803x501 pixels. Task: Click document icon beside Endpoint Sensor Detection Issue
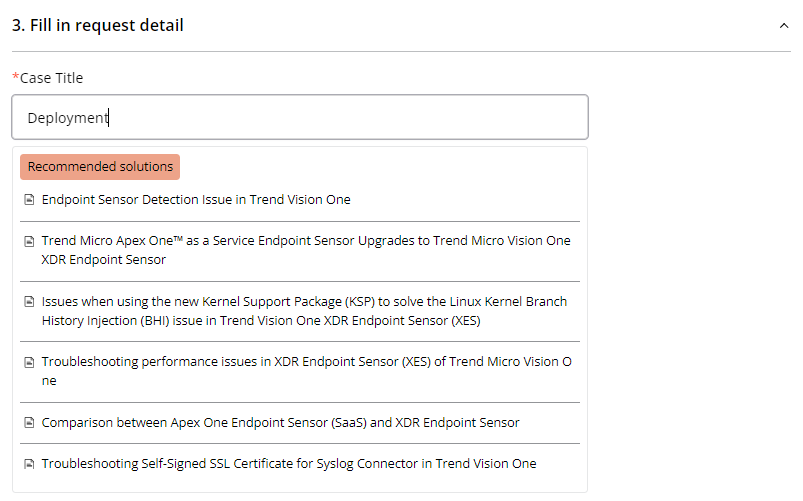29,200
